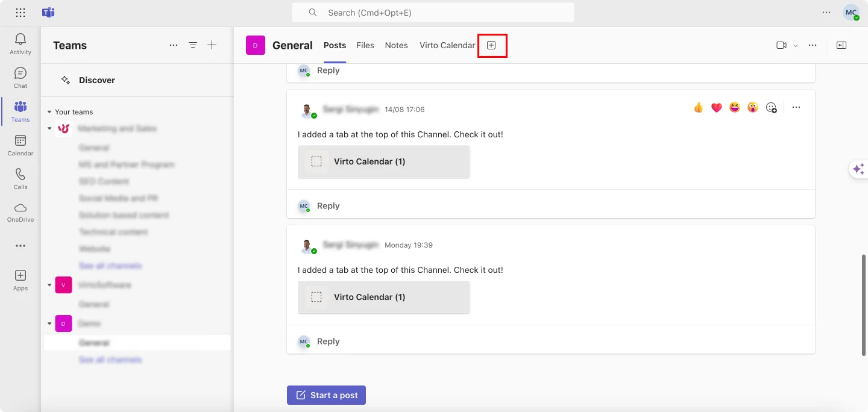Open settings and more ellipsis in title bar
The image size is (868, 412).
pos(826,13)
